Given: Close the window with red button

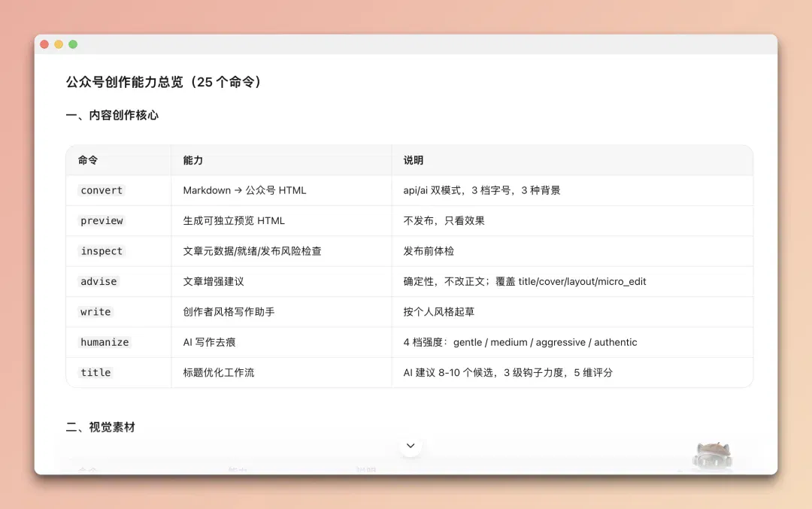Looking at the screenshot, I should click(x=44, y=44).
